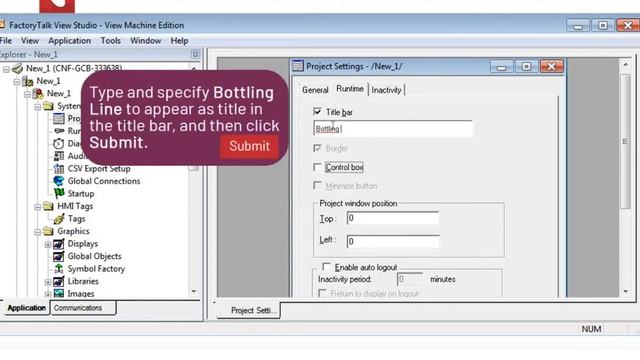This screenshot has height=360, width=640.
Task: Click the Diagnostics clock icon
Action: (59, 143)
